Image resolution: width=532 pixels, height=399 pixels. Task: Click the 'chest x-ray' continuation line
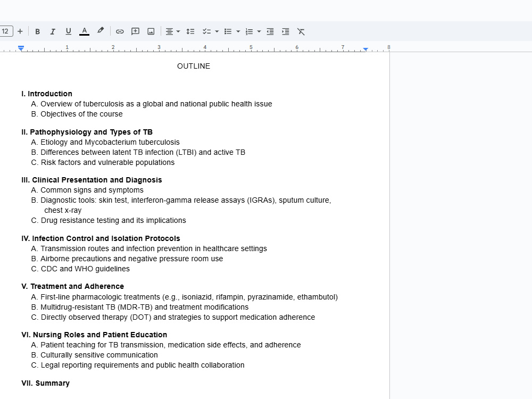click(63, 210)
